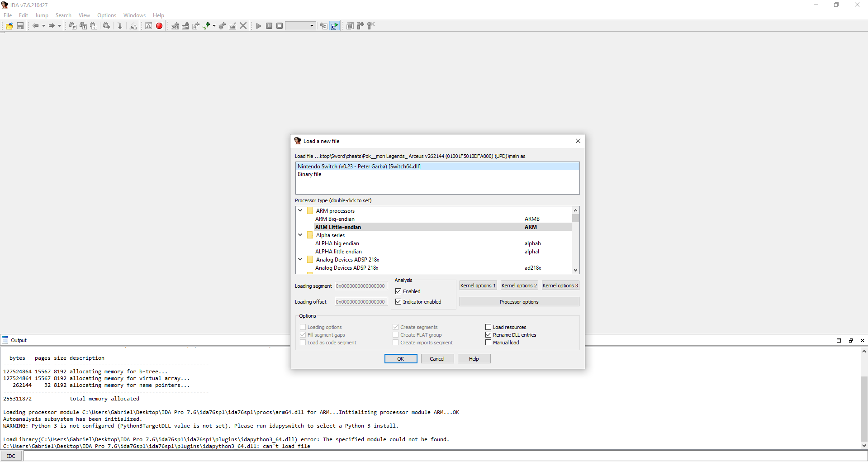
Task: Click Cancel in Load a new file dialog
Action: (x=437, y=359)
